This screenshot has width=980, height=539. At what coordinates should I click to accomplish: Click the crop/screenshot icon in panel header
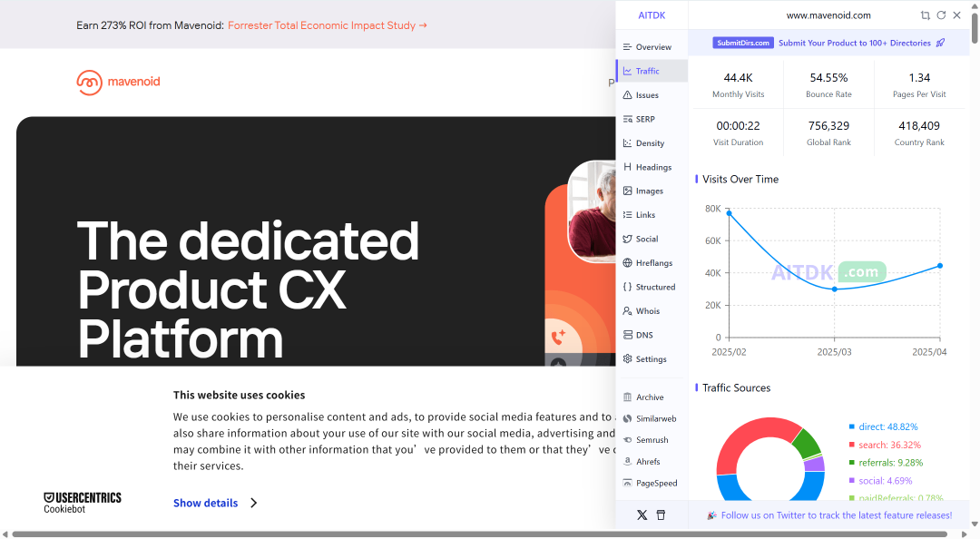[925, 15]
